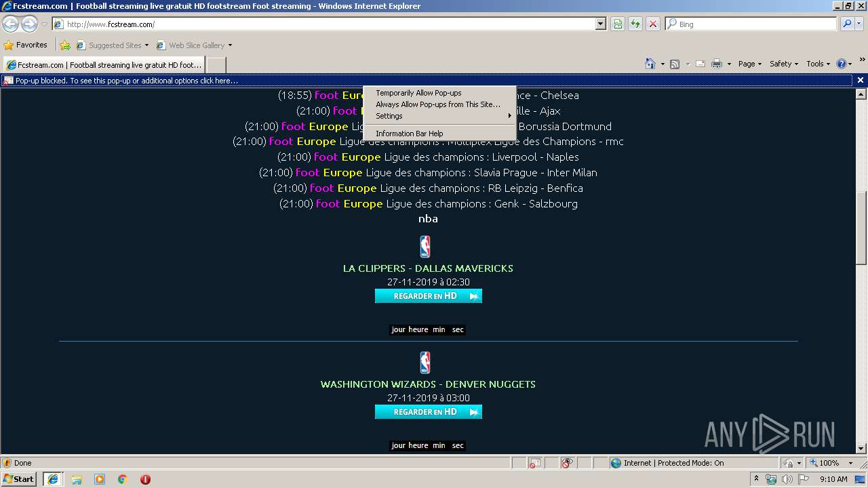Screen dimensions: 868x488
Task: Open the privacy report eye icon
Action: coord(567,463)
